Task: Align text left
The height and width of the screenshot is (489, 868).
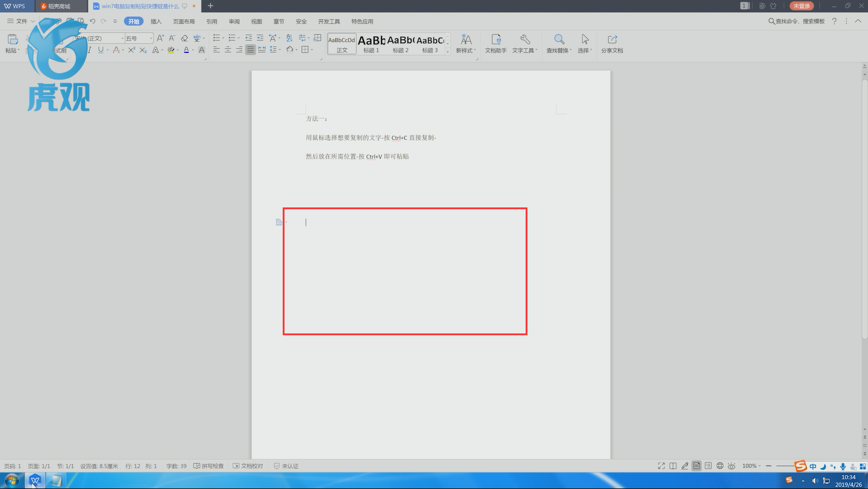Action: 216,50
